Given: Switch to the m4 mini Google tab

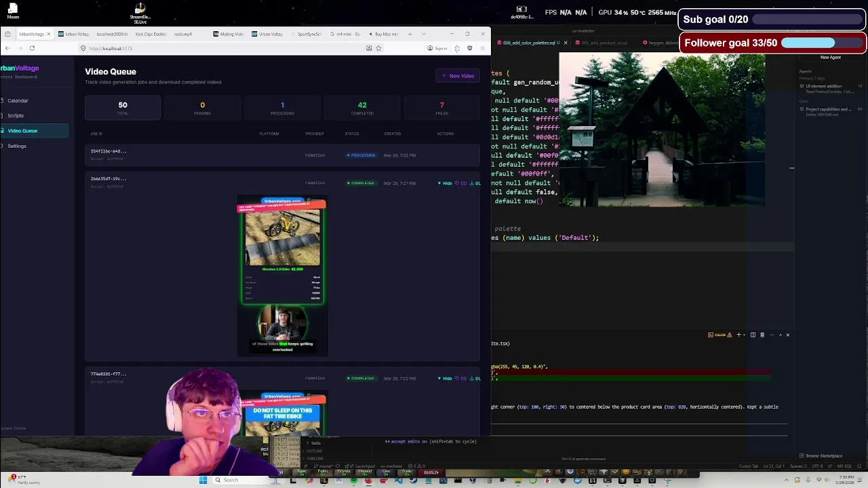Looking at the screenshot, I should [x=346, y=34].
